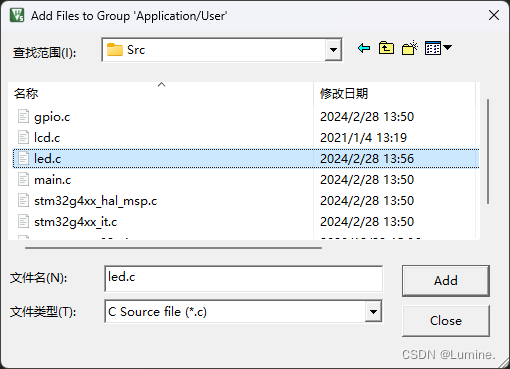510x369 pixels.
Task: Click the stm32g4xx_hal_msp.c modified date
Action: coord(367,201)
